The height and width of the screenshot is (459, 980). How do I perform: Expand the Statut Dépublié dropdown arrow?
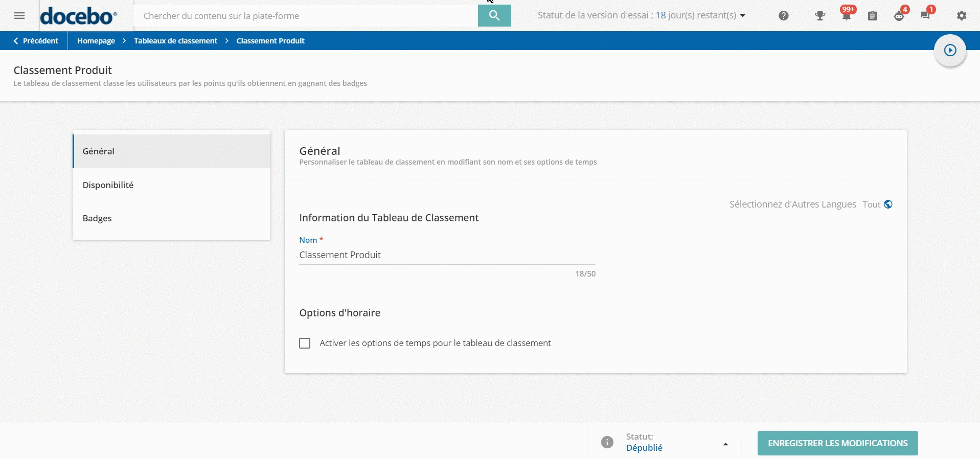[725, 444]
